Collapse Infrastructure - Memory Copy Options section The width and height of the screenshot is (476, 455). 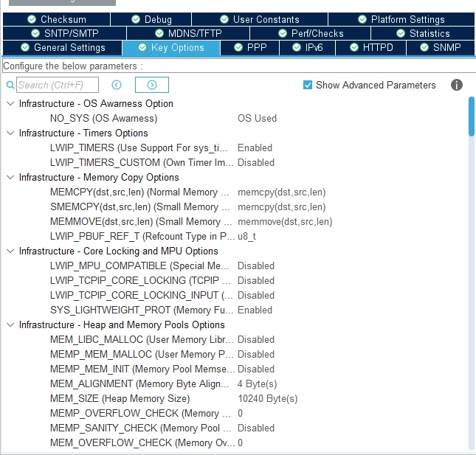pyautogui.click(x=10, y=178)
